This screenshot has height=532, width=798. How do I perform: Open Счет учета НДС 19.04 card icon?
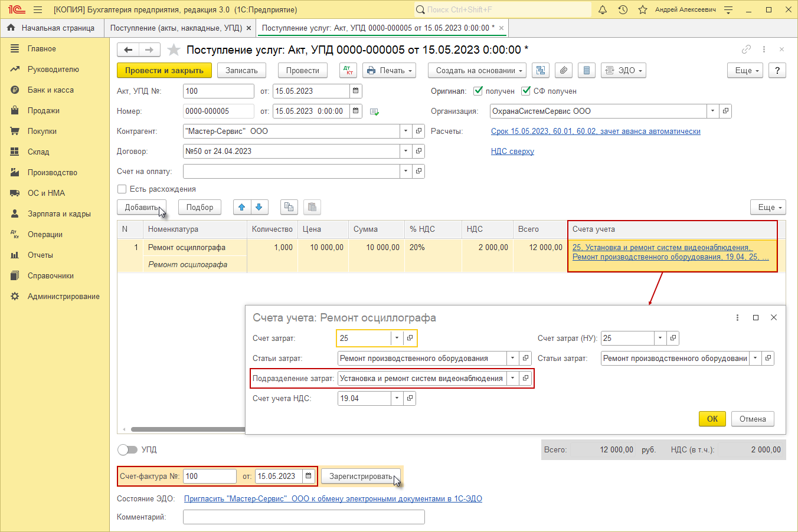pyautogui.click(x=410, y=398)
